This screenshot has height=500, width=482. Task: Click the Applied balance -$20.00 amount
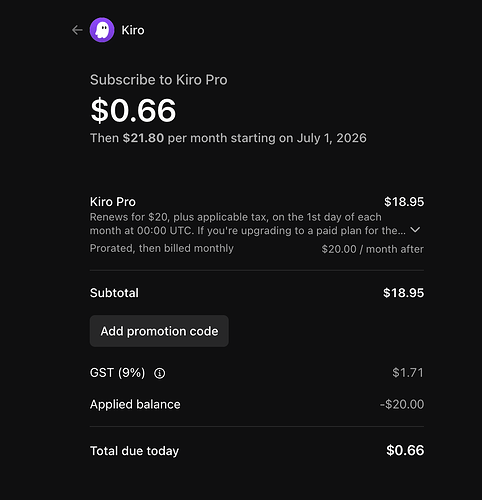pyautogui.click(x=402, y=404)
